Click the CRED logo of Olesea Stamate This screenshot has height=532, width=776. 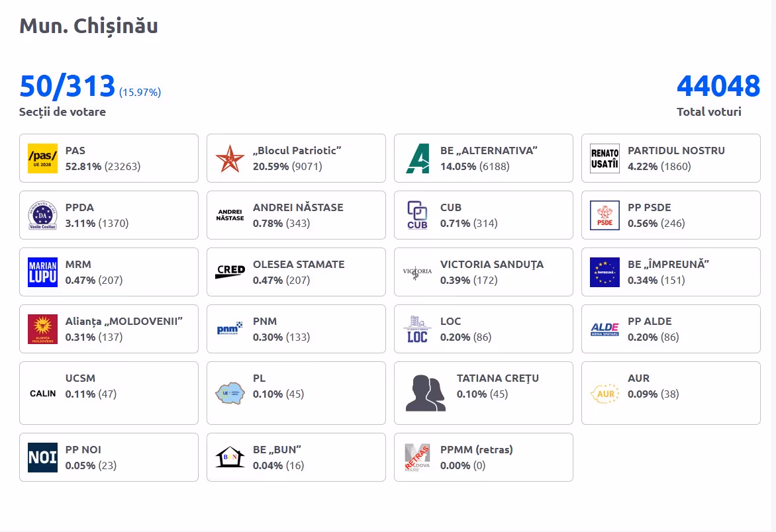[230, 271]
